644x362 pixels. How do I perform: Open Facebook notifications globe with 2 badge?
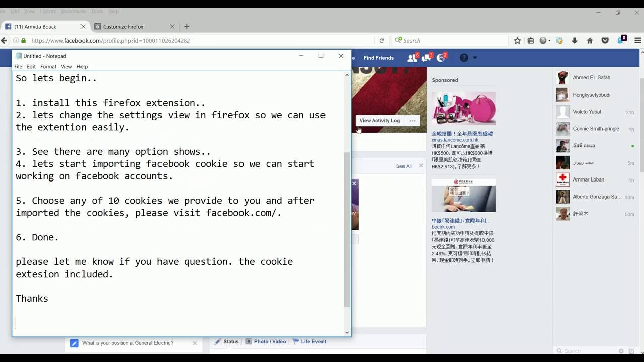[441, 58]
